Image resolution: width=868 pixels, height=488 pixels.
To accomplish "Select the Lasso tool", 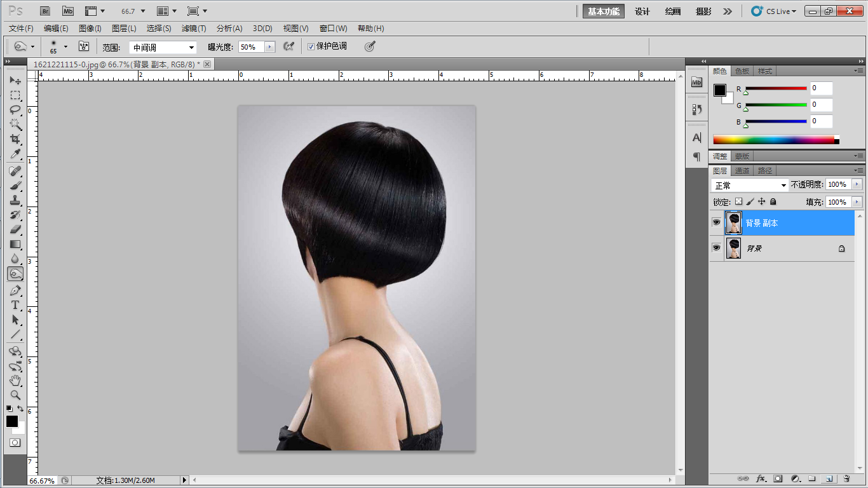I will [15, 110].
